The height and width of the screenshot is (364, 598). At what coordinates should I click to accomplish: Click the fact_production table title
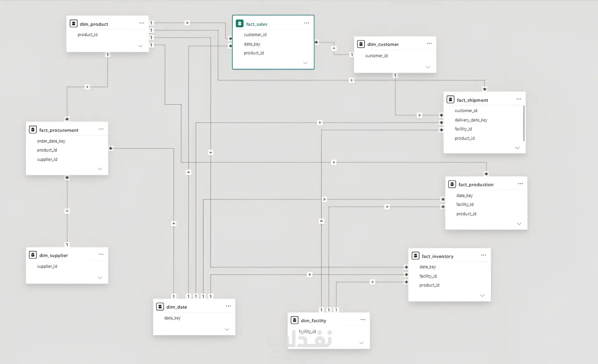pyautogui.click(x=476, y=185)
